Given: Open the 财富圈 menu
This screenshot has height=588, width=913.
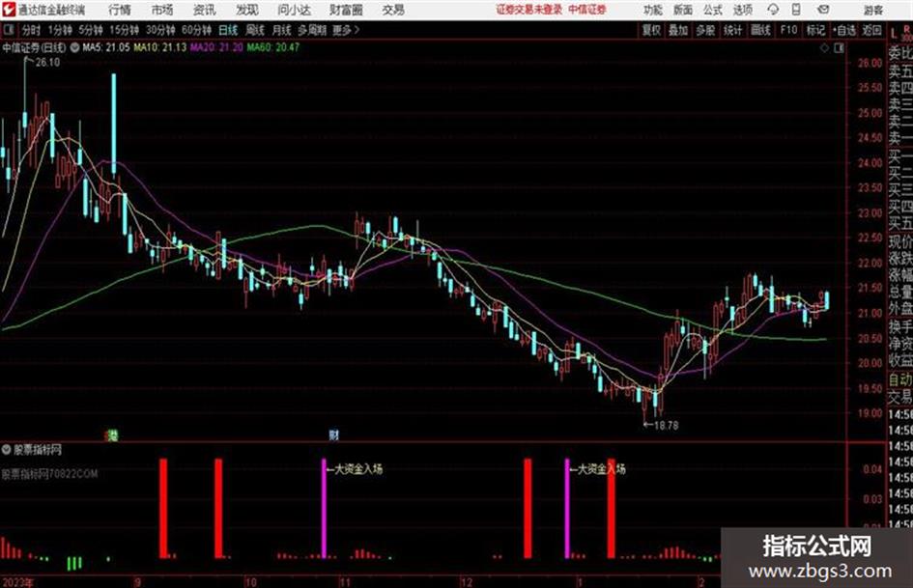Looking at the screenshot, I should (346, 10).
